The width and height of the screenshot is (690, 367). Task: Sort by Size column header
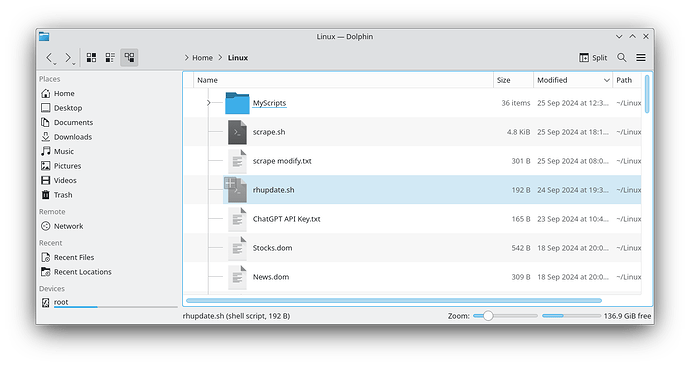(513, 80)
